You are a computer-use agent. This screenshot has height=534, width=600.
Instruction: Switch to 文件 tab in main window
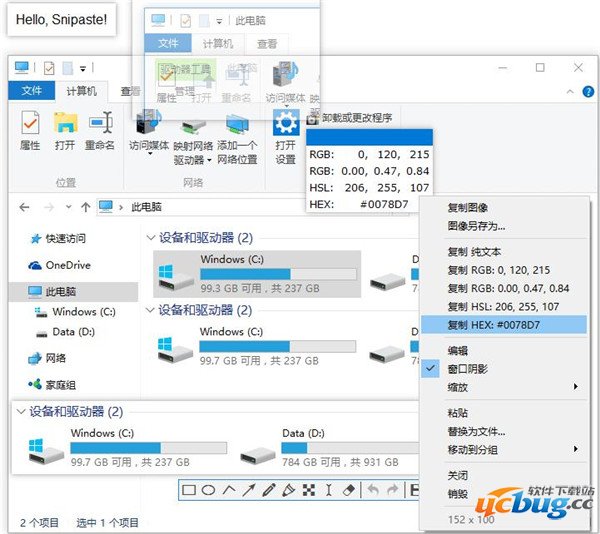pos(31,91)
